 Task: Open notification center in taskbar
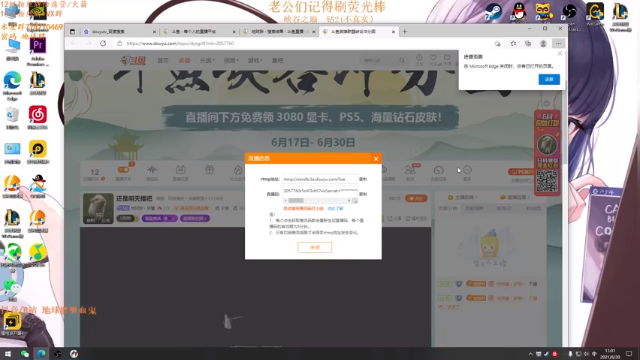629,354
